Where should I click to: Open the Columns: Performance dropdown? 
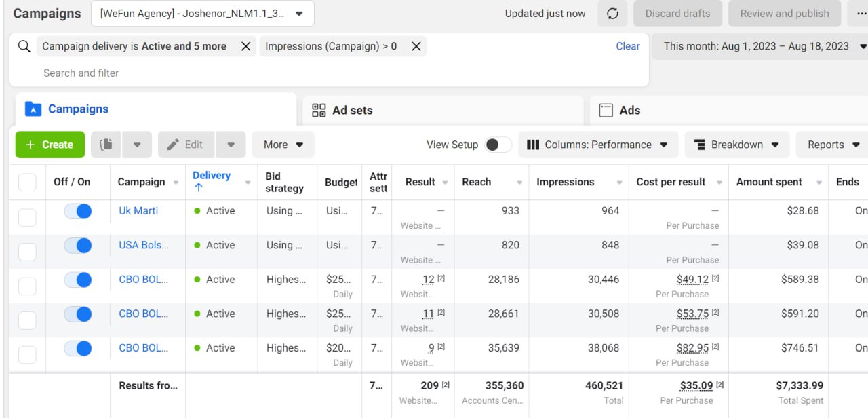coord(598,145)
